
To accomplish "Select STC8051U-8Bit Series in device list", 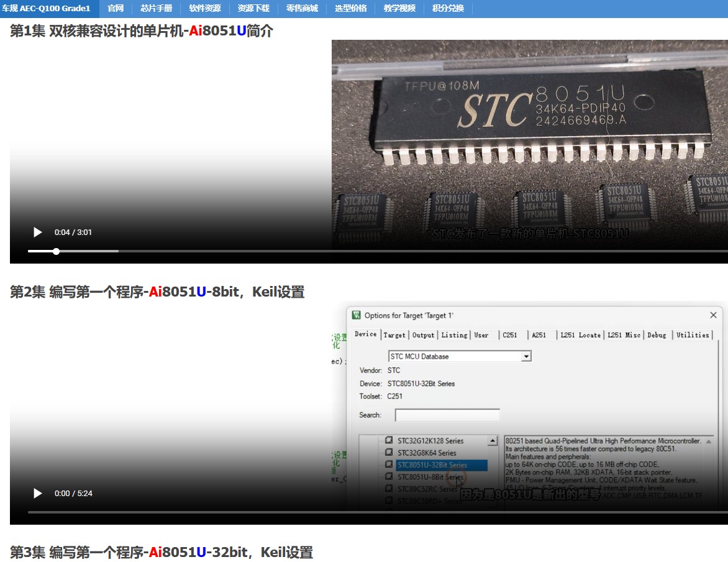I will [x=430, y=477].
